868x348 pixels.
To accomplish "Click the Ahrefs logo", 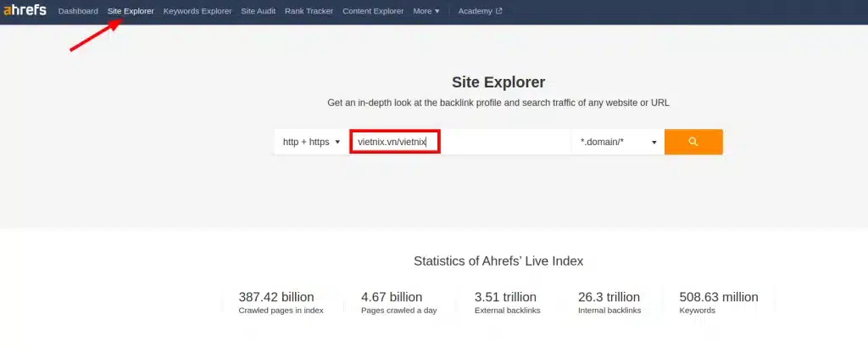I will tap(25, 10).
